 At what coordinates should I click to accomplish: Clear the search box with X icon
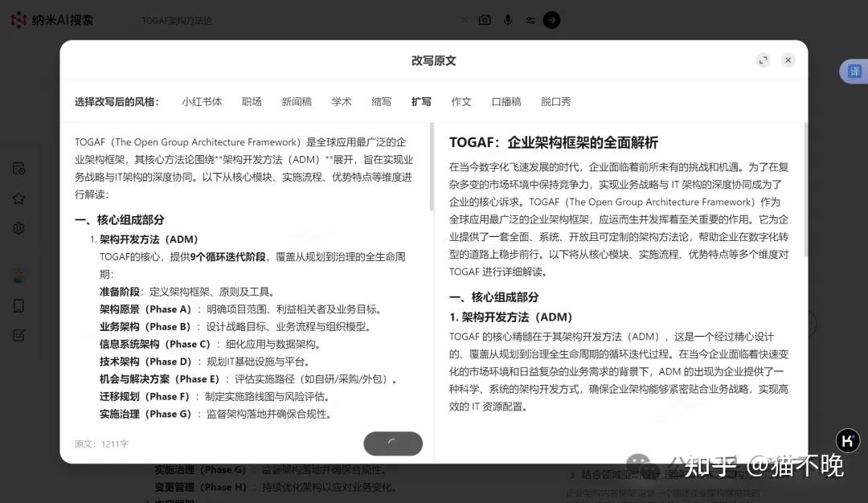(465, 20)
